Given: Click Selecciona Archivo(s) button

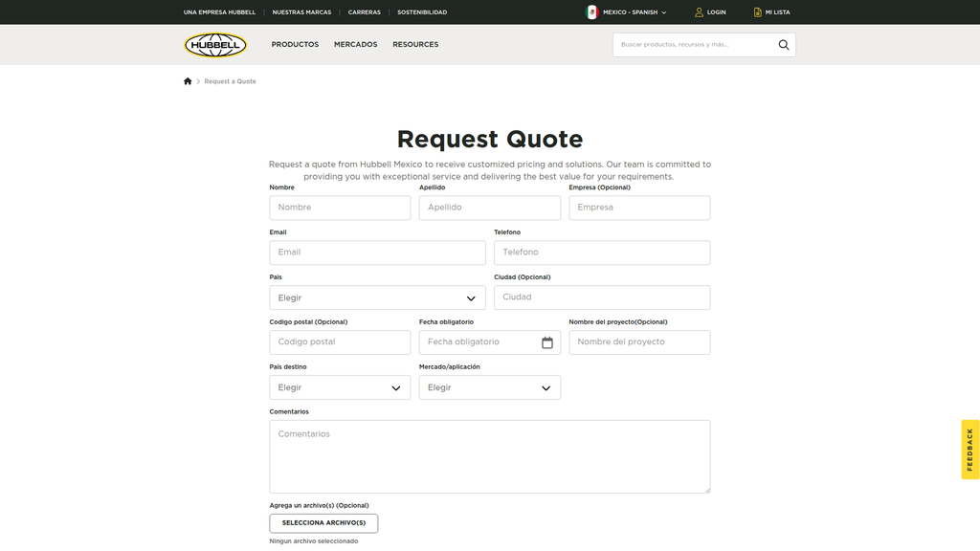Looking at the screenshot, I should tap(323, 523).
